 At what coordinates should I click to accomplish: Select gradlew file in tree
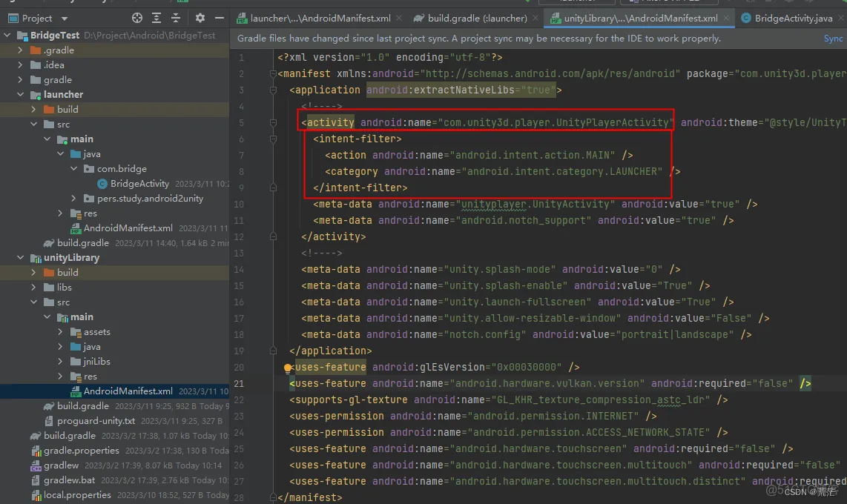click(61, 465)
